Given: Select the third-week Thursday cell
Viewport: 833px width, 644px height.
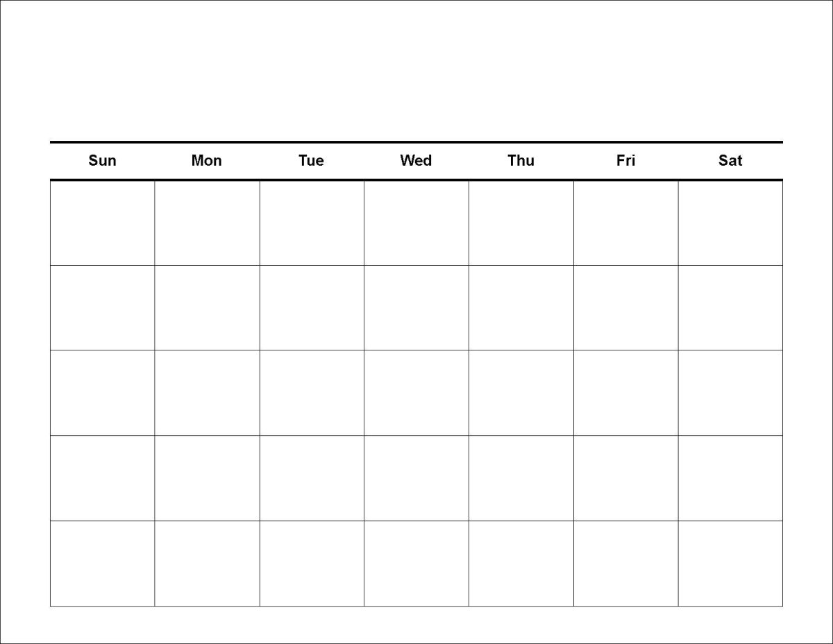Looking at the screenshot, I should click(521, 393).
